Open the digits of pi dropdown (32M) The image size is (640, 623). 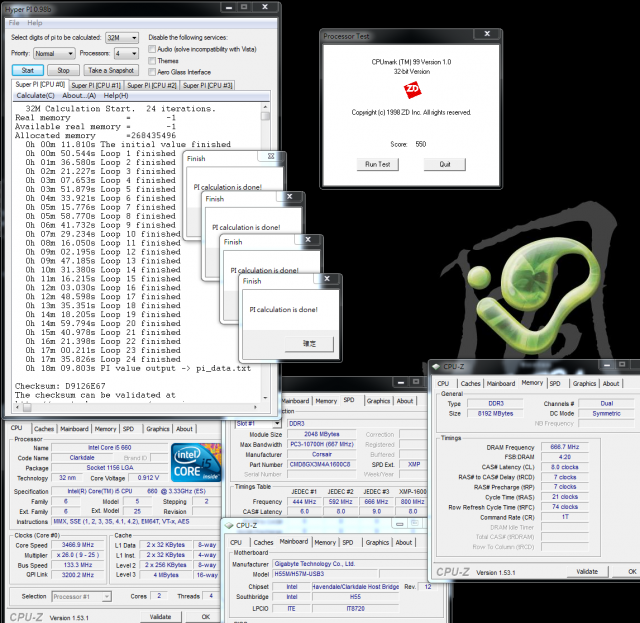[x=122, y=38]
